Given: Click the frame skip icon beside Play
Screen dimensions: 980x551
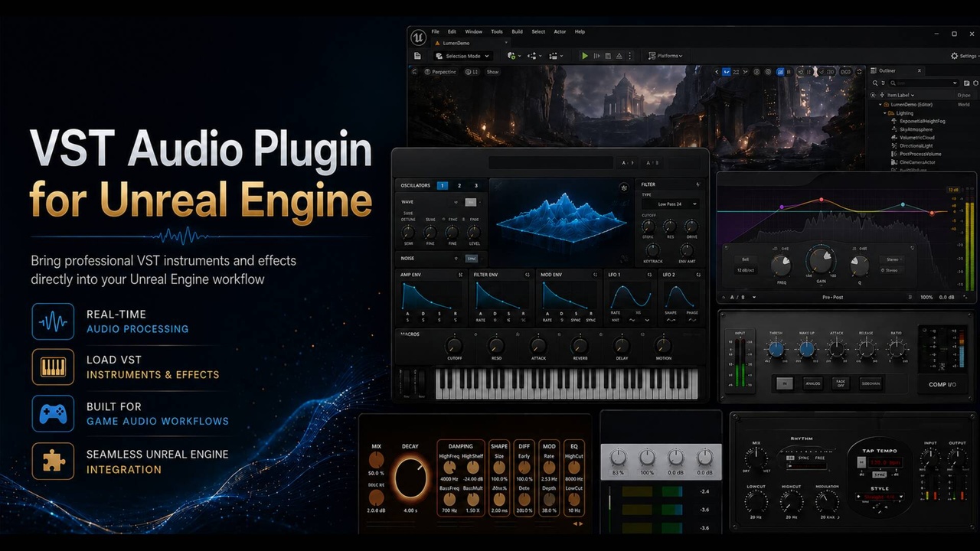Looking at the screenshot, I should pyautogui.click(x=596, y=56).
